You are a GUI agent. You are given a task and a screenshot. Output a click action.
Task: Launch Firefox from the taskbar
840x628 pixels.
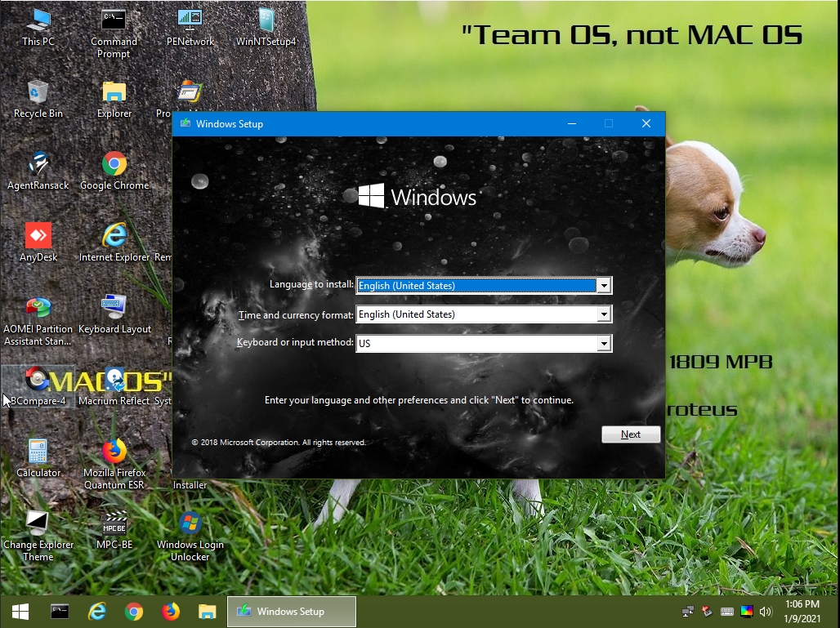click(x=171, y=612)
